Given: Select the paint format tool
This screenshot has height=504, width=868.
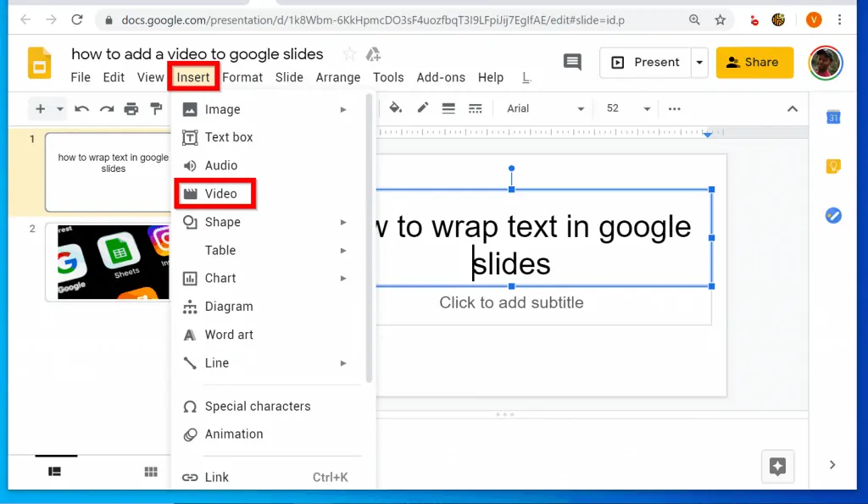Looking at the screenshot, I should pyautogui.click(x=156, y=108).
